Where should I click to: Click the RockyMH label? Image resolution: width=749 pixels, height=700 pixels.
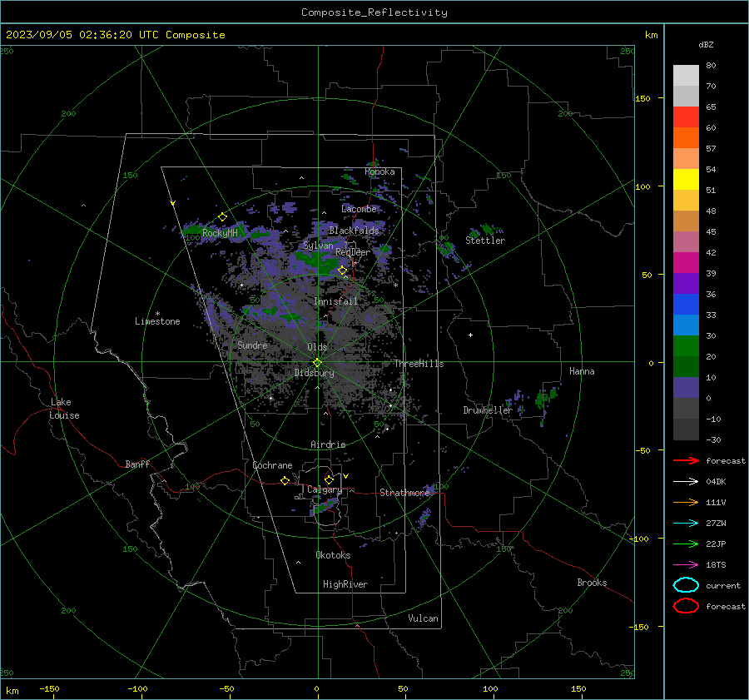pyautogui.click(x=220, y=233)
